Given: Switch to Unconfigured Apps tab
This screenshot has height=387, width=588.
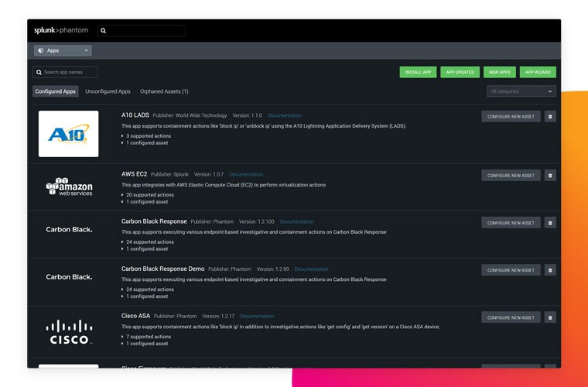Looking at the screenshot, I should point(108,91).
